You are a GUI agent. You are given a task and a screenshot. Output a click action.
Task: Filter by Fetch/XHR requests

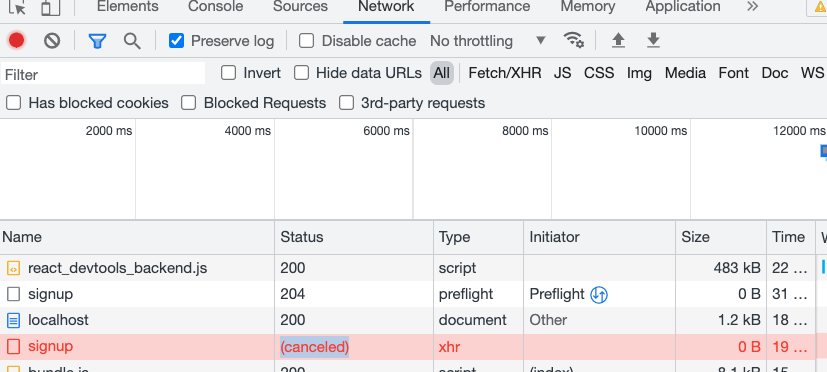(x=505, y=73)
